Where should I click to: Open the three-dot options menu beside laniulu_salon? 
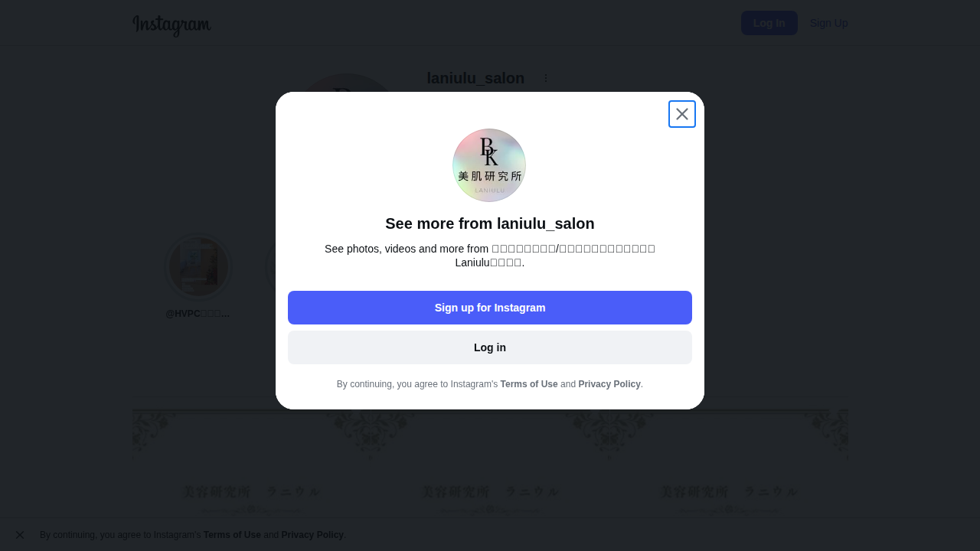[546, 78]
